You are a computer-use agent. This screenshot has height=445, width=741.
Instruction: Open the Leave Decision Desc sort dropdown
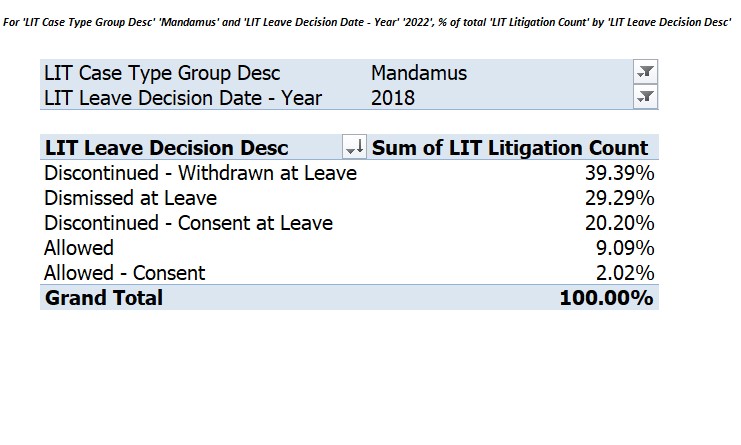pyautogui.click(x=354, y=147)
